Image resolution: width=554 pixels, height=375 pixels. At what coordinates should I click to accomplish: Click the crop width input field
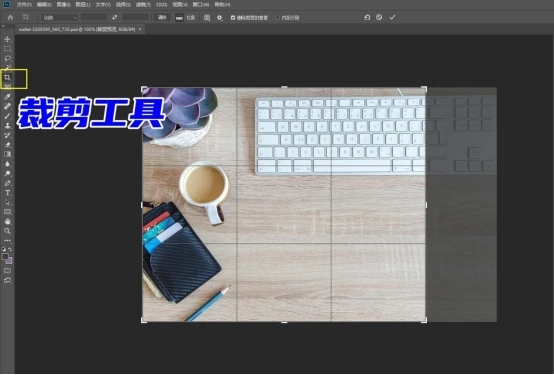click(94, 17)
